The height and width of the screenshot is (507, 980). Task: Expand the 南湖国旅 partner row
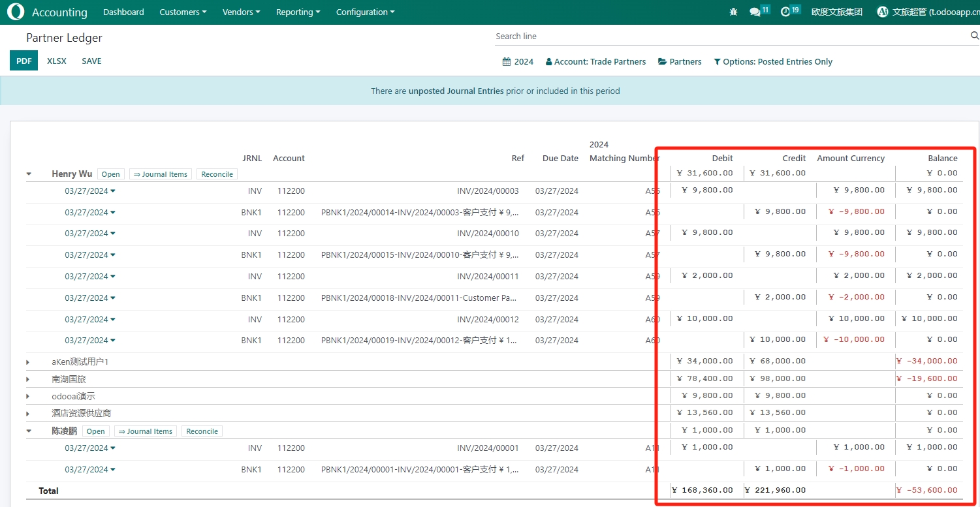click(28, 379)
